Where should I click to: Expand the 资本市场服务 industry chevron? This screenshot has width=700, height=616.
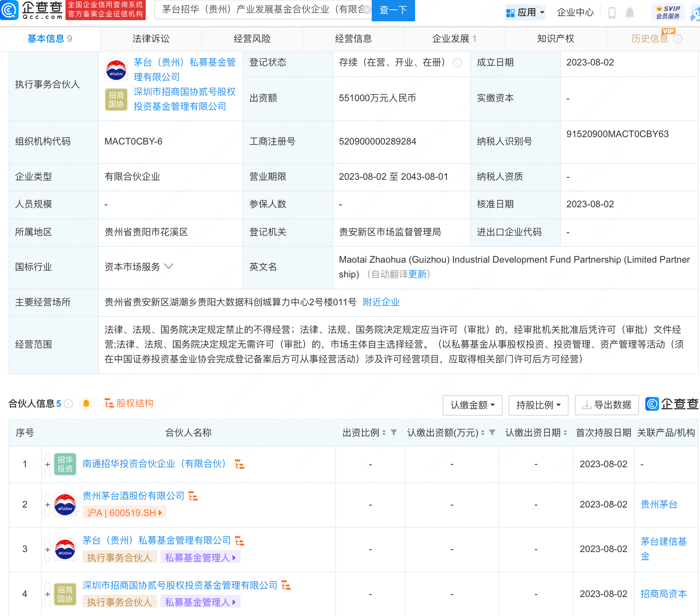[x=169, y=267]
